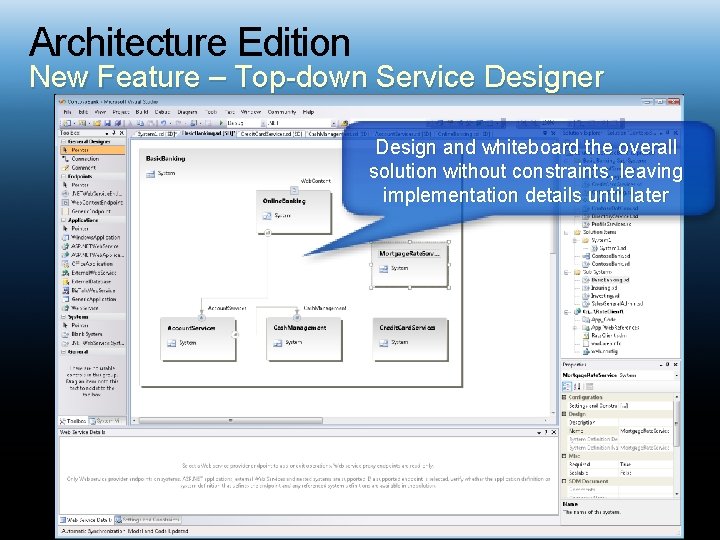Viewport: 720px width, 540px height.
Task: Select the OfficeApplication toolbox item
Action: point(92,264)
